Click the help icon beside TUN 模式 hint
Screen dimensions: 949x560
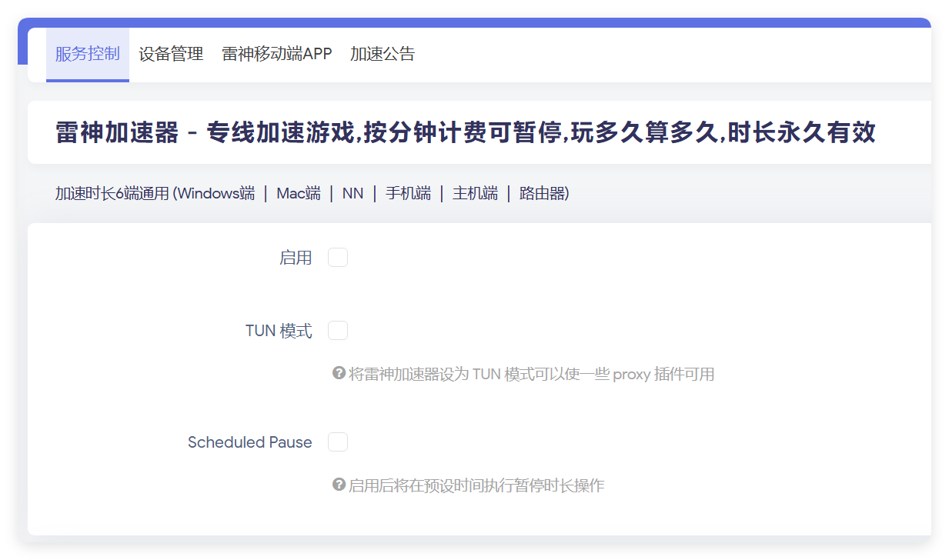(x=339, y=373)
